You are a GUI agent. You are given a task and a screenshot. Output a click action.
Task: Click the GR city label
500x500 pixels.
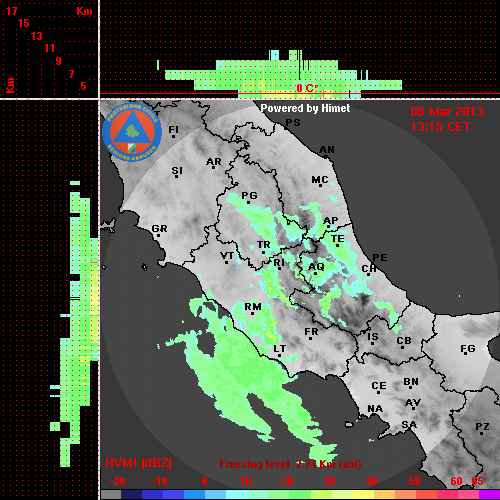159,229
